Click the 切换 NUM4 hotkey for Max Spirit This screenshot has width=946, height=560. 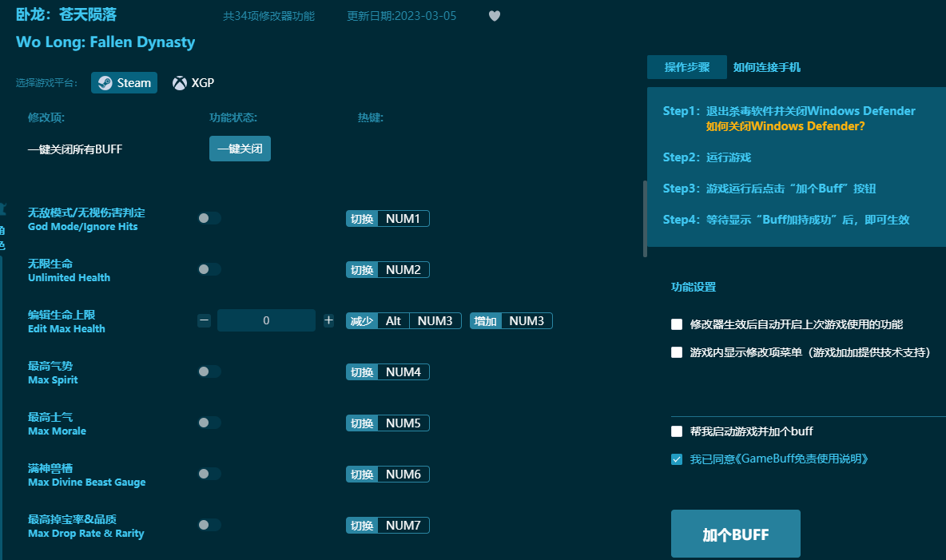[x=388, y=372]
